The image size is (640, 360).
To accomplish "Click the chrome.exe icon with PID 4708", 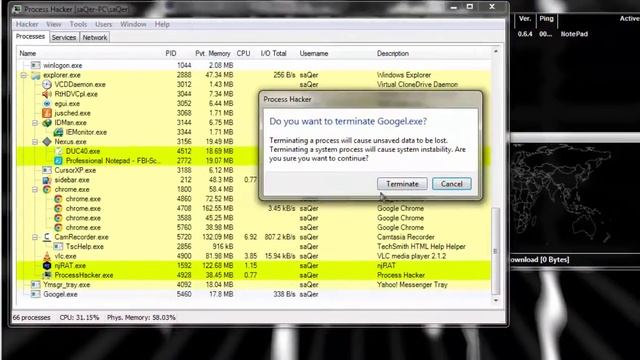I will (58, 208).
